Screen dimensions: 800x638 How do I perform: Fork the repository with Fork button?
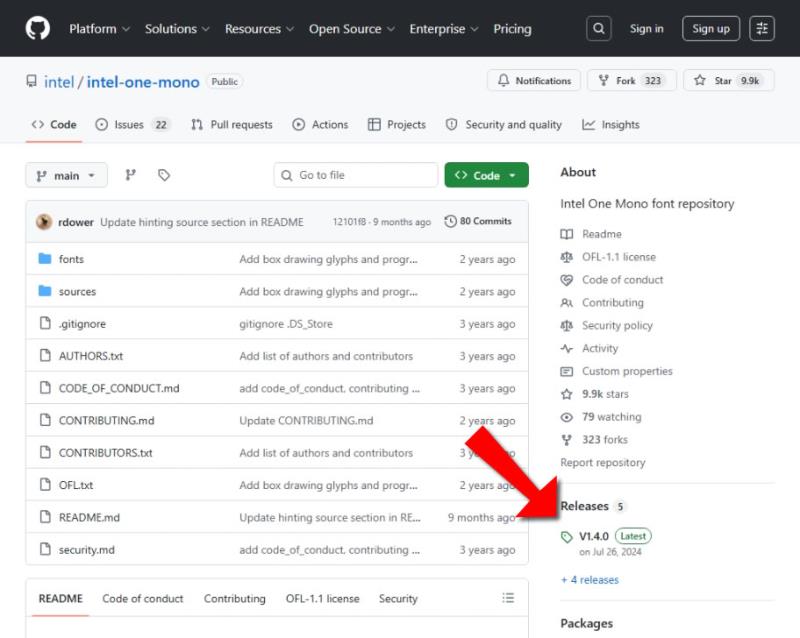632,81
